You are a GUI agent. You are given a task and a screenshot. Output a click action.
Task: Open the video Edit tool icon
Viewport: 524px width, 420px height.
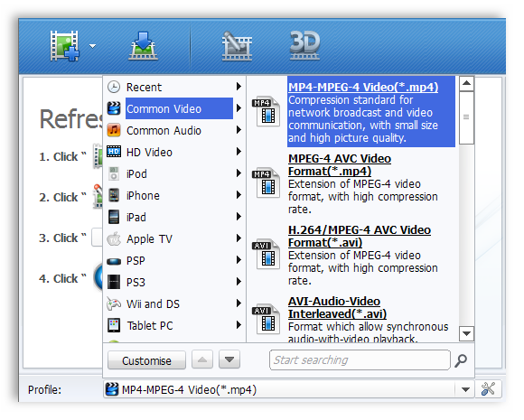click(237, 46)
